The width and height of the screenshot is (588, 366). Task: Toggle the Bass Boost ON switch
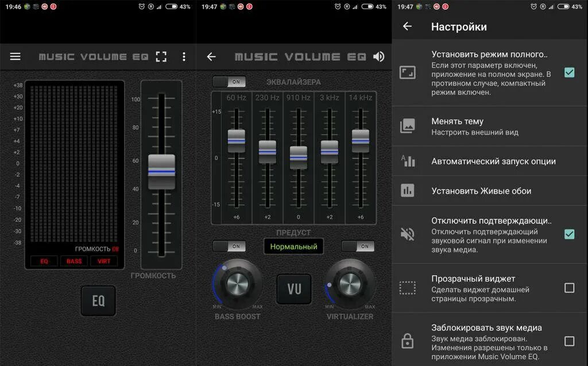(230, 246)
